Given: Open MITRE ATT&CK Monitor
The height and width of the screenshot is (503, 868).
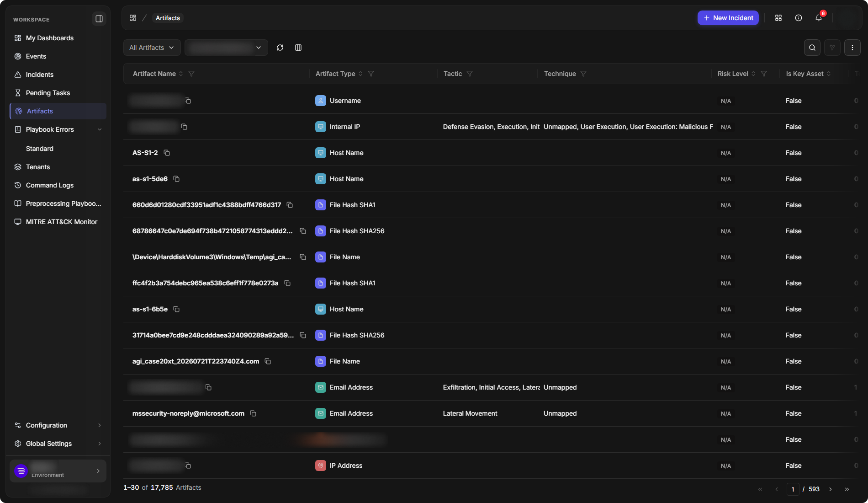Looking at the screenshot, I should [x=58, y=222].
